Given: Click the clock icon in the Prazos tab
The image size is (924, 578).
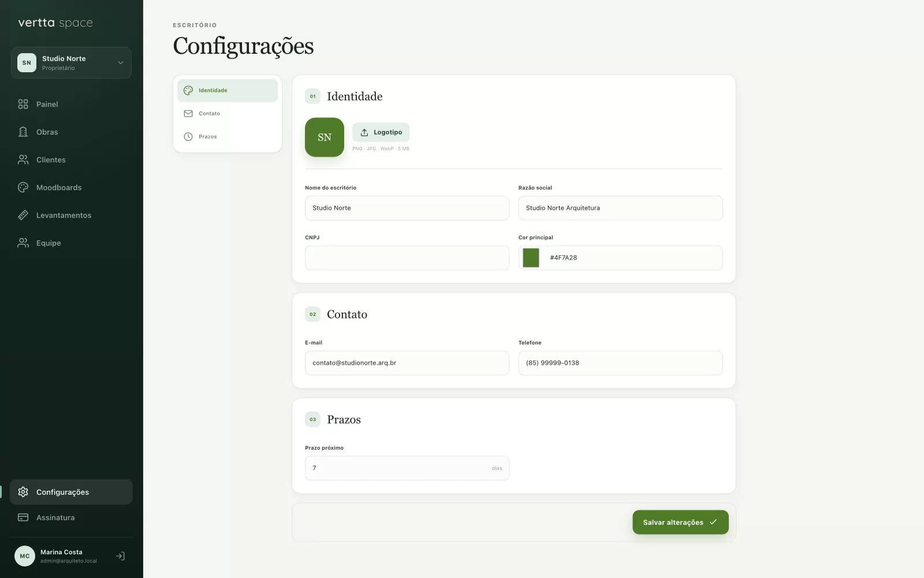Looking at the screenshot, I should [x=188, y=136].
